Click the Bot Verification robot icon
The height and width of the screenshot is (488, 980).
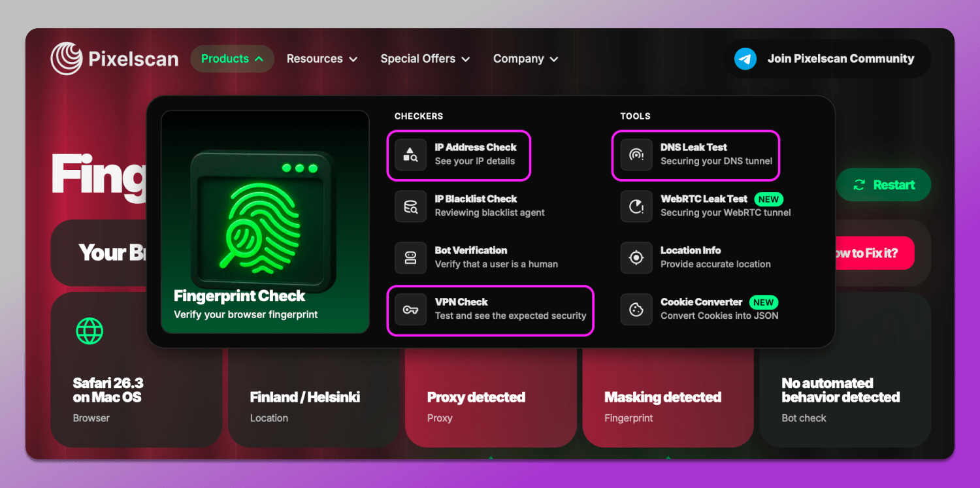pos(410,258)
